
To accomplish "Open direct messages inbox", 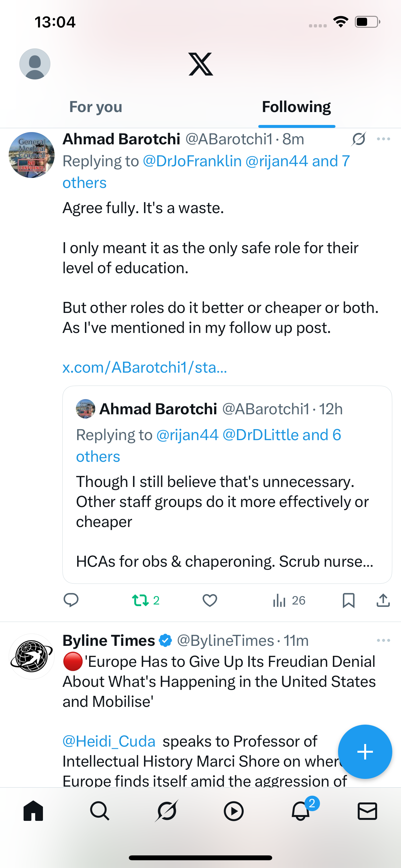I will pos(367,811).
